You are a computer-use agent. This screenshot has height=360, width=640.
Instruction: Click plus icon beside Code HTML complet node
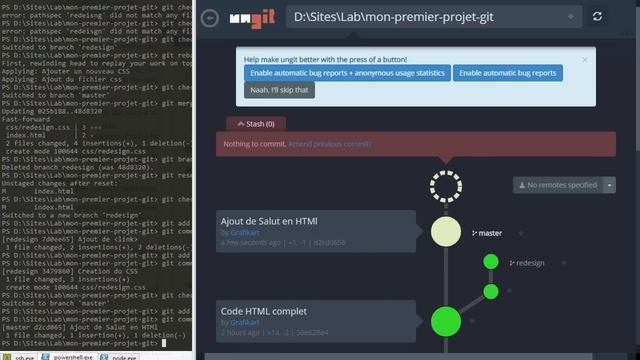click(472, 321)
